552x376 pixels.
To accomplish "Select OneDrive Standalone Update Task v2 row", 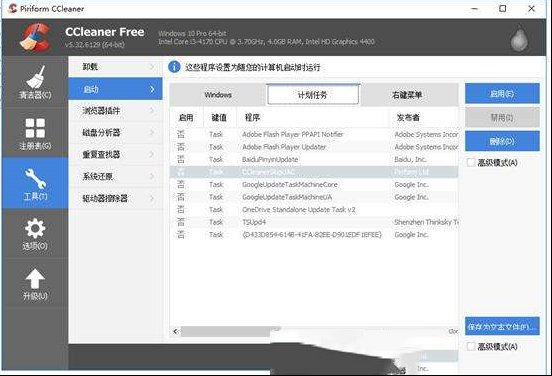I will click(314, 209).
